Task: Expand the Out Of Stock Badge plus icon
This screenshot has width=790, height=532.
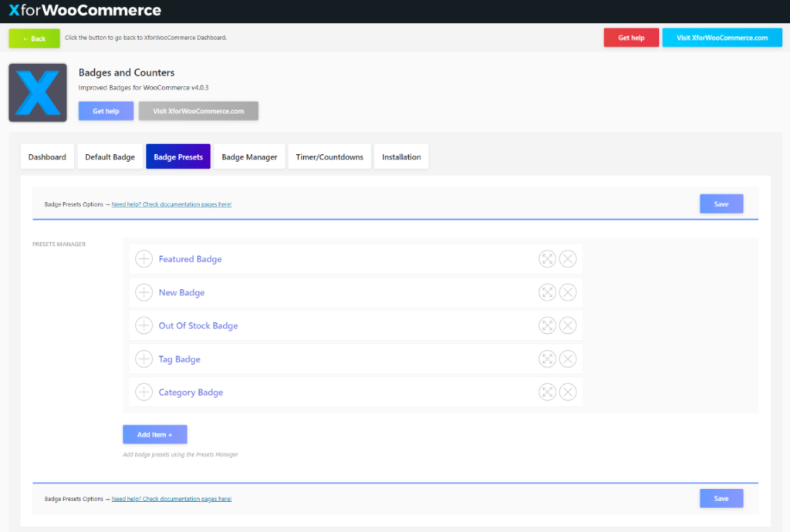Action: pyautogui.click(x=144, y=325)
